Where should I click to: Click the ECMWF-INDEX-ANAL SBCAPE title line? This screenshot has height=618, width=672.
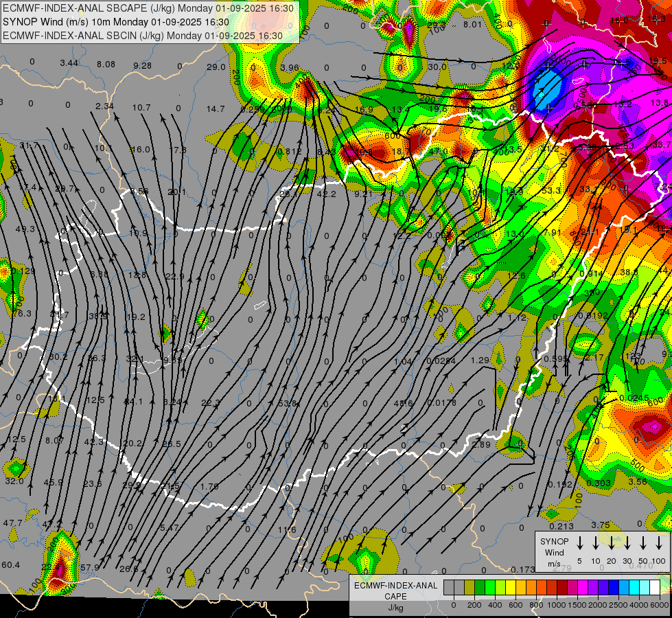(148, 8)
